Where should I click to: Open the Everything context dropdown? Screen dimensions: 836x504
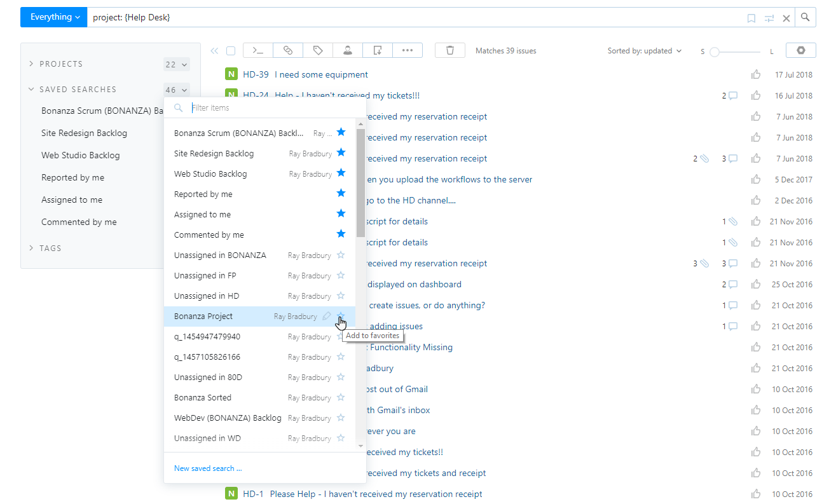[53, 18]
